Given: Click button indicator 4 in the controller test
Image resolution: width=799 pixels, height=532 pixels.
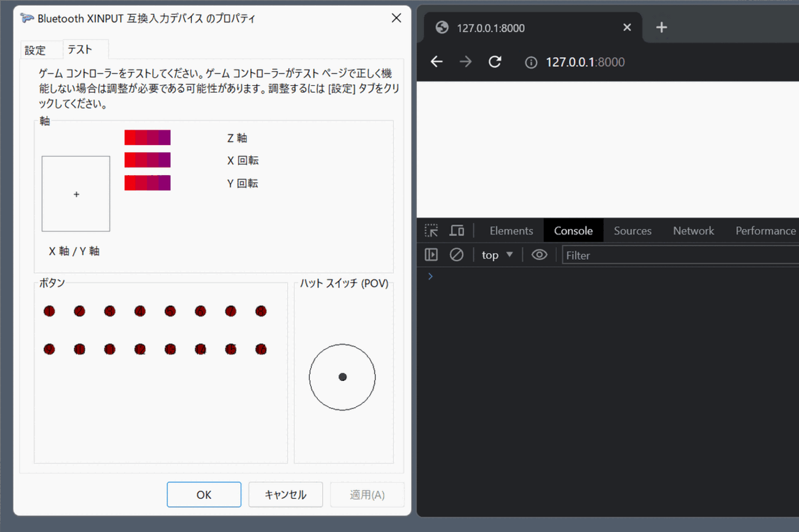Looking at the screenshot, I should coord(140,311).
